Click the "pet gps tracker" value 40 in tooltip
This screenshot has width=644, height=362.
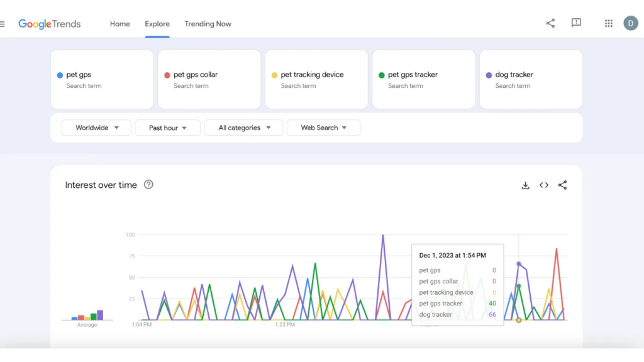click(x=492, y=304)
